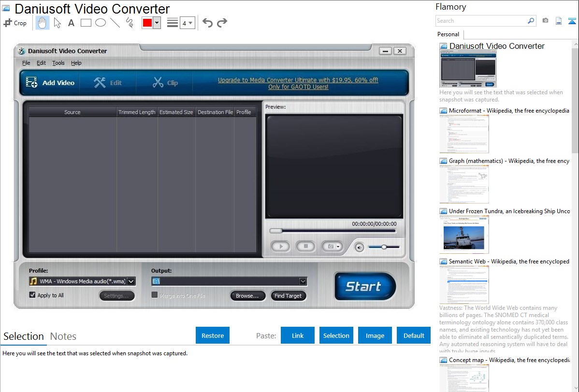Click the preview seek progress bar
The height and width of the screenshot is (392, 579).
333,231
